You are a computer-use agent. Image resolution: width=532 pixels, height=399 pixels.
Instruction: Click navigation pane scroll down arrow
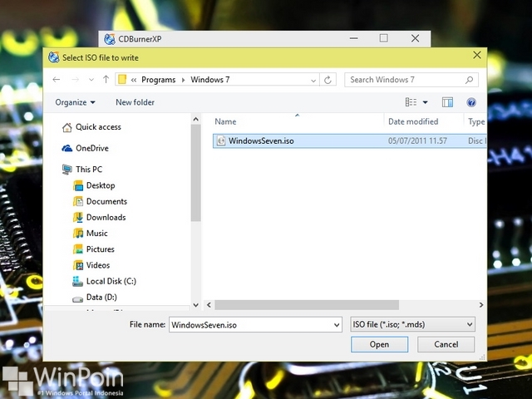[x=196, y=305]
